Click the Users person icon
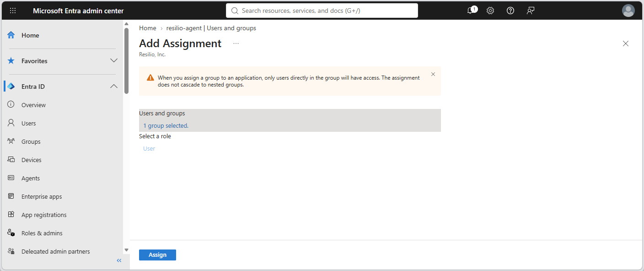644x271 pixels. click(x=11, y=123)
